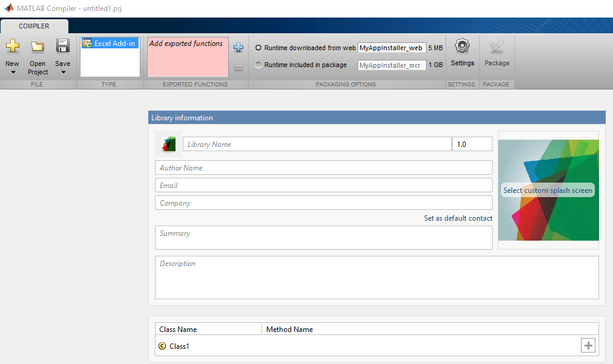Click Set as default contact
This screenshot has height=364, width=613.
click(458, 218)
